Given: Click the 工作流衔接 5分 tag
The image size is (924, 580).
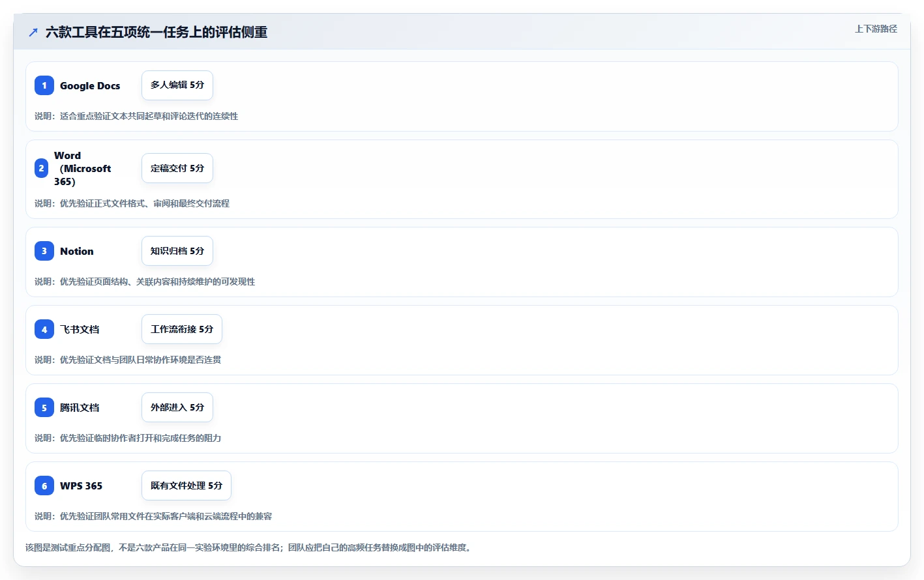Looking at the screenshot, I should 182,329.
